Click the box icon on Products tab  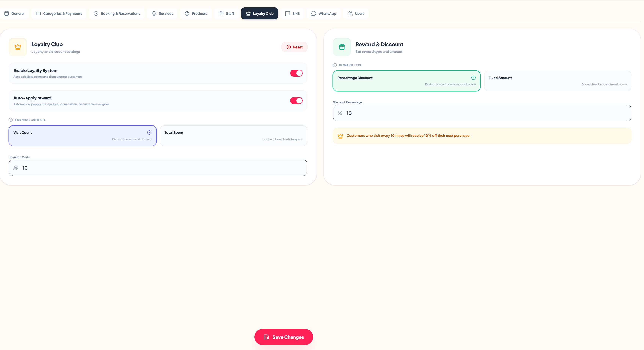tap(187, 13)
